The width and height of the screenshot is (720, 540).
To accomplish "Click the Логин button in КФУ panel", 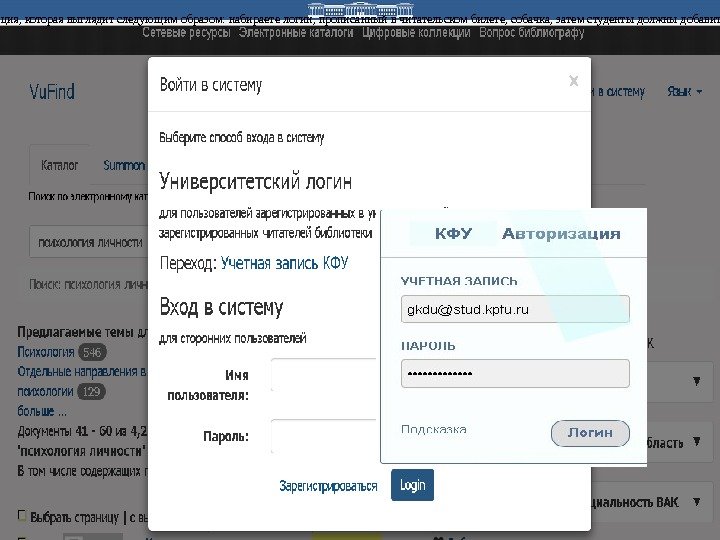I will [590, 433].
